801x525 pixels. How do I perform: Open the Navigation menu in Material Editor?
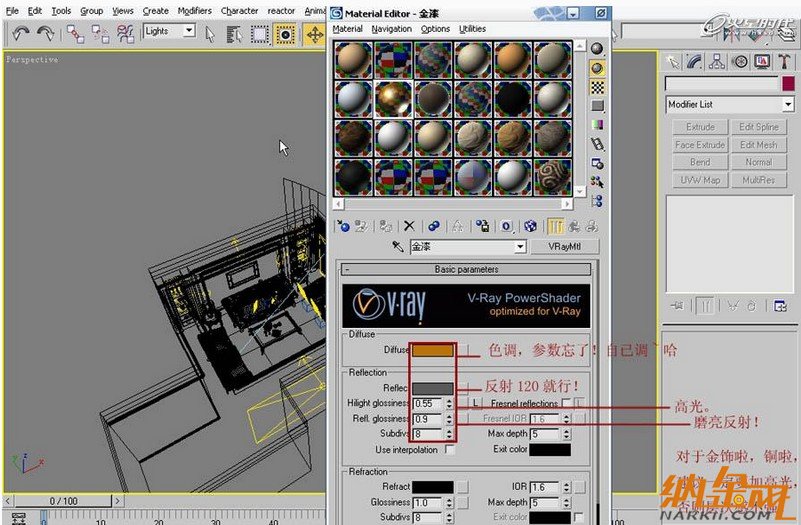coord(391,29)
